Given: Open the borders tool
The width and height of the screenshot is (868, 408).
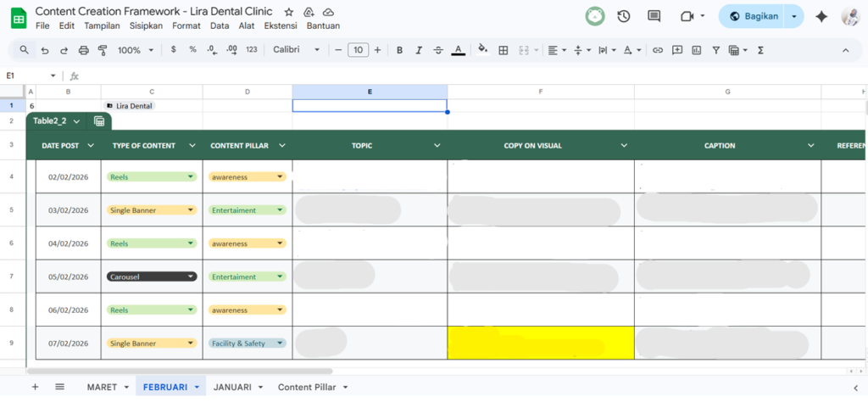Looking at the screenshot, I should 504,50.
